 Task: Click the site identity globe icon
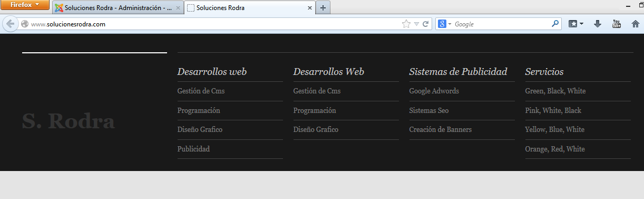pos(24,24)
